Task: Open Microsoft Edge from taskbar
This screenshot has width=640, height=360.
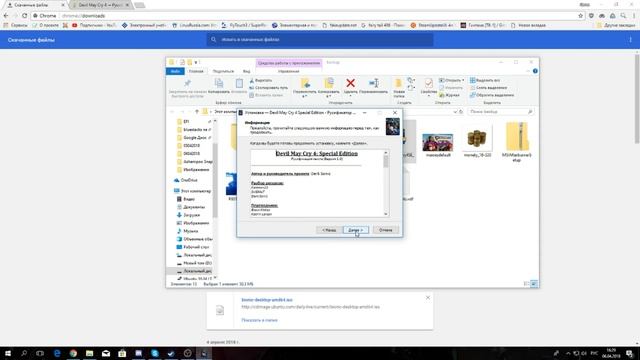Action: coord(57,353)
